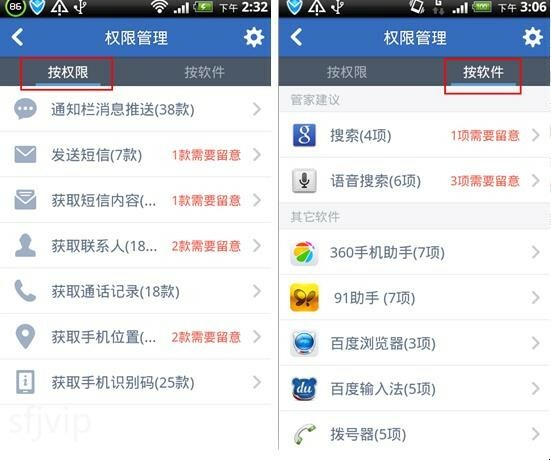551x460 pixels.
Task: Expand 通知栏消息推送(38款) chevron
Action: (257, 109)
